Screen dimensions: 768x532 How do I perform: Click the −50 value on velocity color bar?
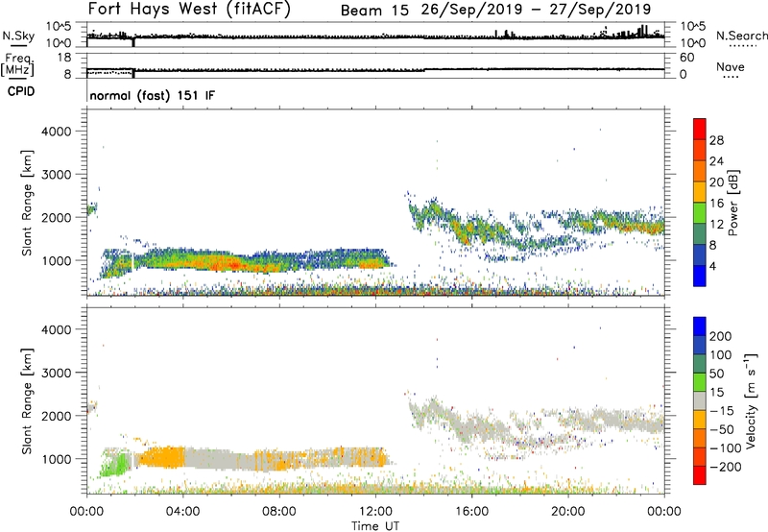(722, 429)
